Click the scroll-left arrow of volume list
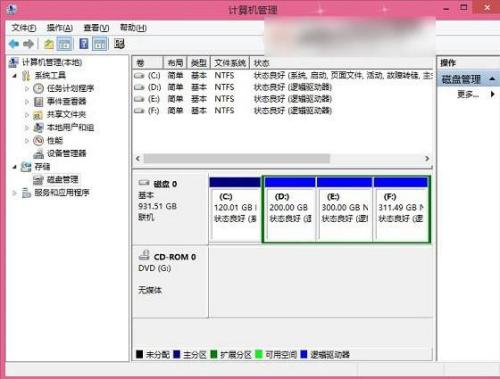 click(138, 158)
